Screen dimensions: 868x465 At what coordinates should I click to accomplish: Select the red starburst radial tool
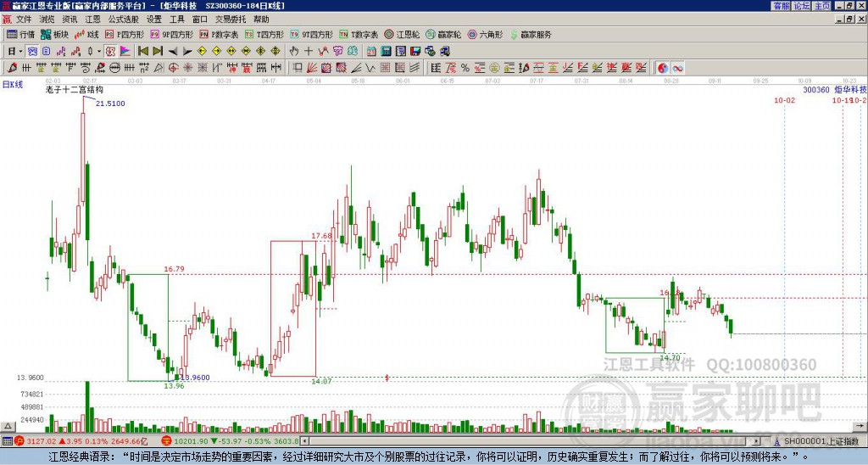pyautogui.click(x=187, y=68)
